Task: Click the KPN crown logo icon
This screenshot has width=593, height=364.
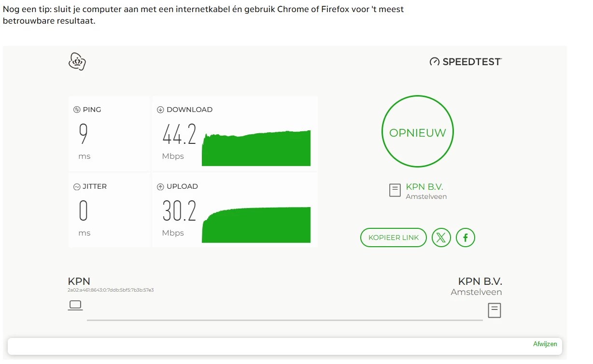Action: (77, 61)
